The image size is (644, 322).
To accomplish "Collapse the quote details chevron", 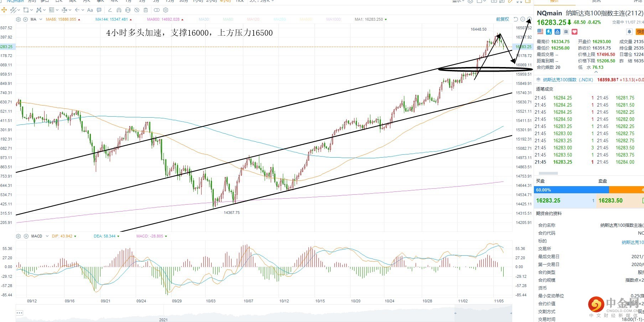I will (596, 72).
